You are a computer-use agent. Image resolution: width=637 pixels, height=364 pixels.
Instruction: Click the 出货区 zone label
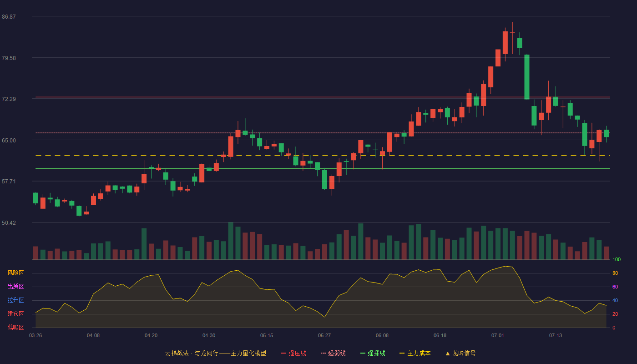[15, 287]
